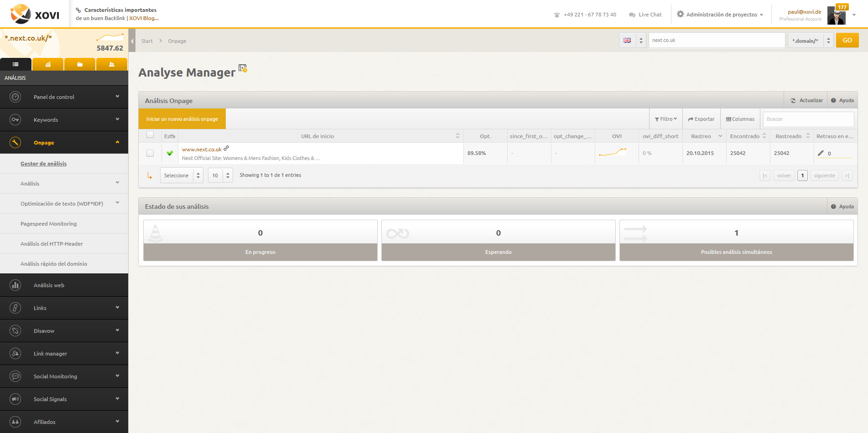
Task: Click the Afiliados people icon
Action: (x=15, y=422)
